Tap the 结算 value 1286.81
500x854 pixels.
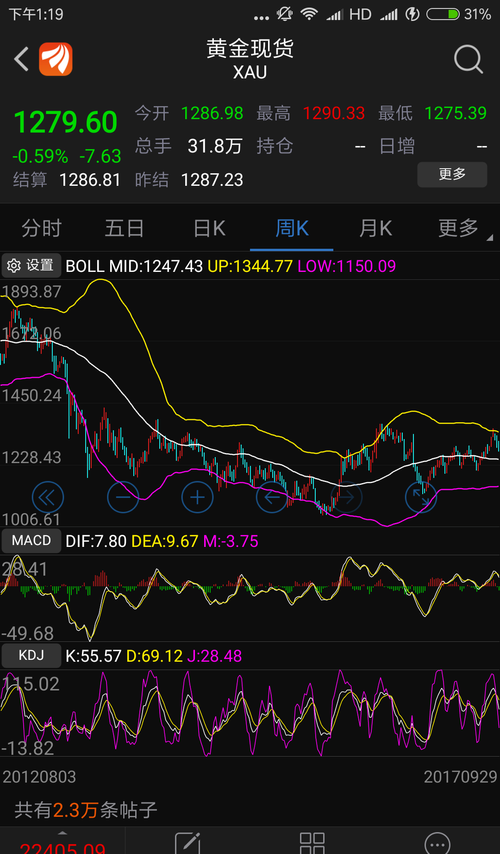(89, 180)
